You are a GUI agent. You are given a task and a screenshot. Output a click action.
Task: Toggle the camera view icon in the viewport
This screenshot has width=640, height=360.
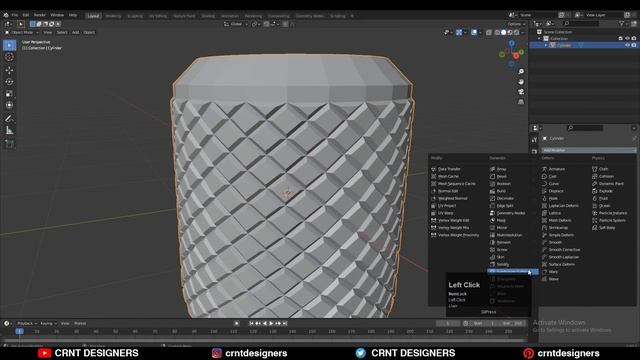pos(521,92)
